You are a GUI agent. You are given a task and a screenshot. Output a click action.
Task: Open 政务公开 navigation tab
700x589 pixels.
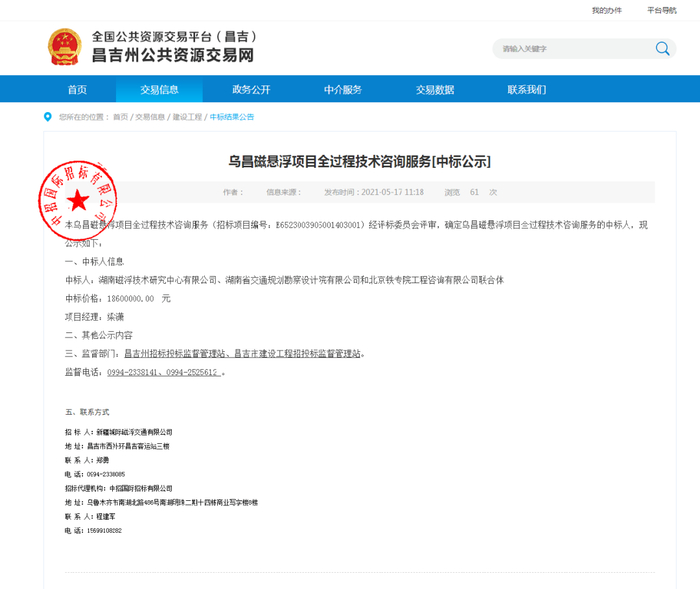pos(251,89)
